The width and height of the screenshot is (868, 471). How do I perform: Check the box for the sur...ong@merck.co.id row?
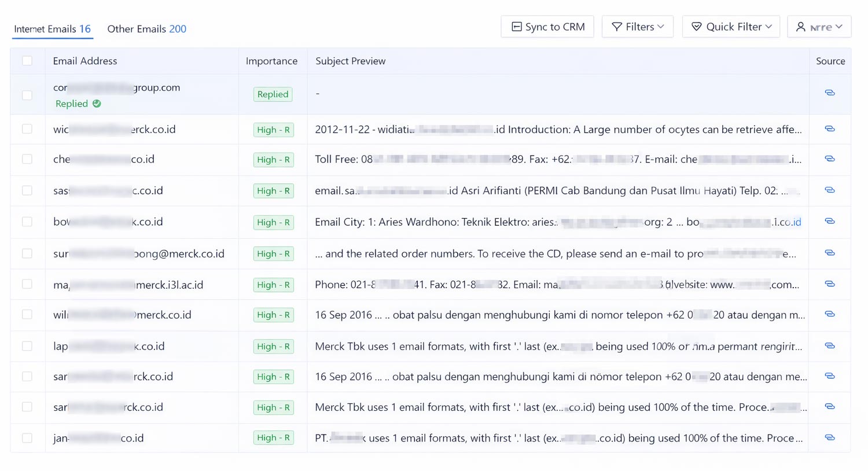(x=27, y=253)
